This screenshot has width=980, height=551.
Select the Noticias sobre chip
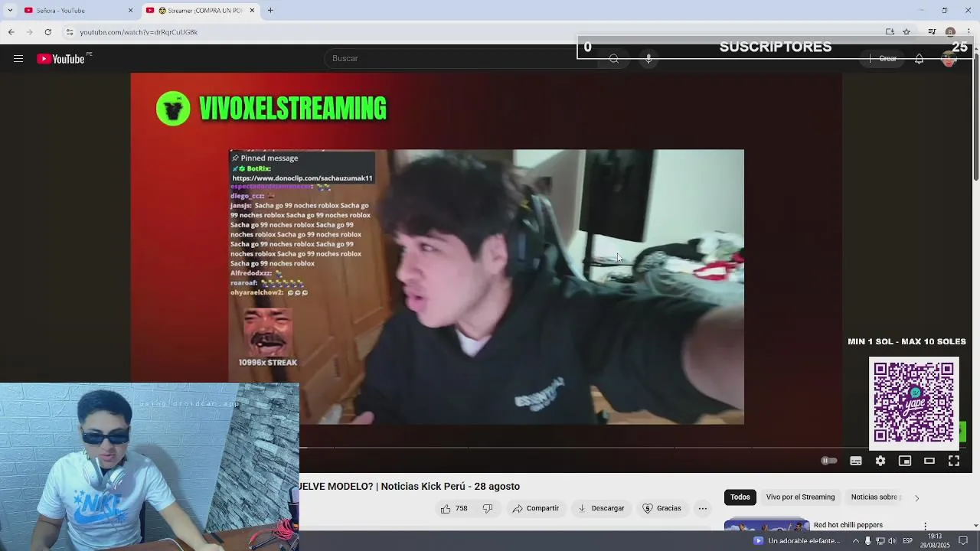874,497
